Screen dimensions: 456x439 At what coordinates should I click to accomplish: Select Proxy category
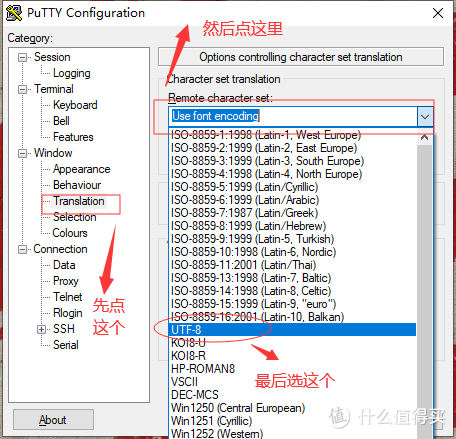(x=66, y=281)
